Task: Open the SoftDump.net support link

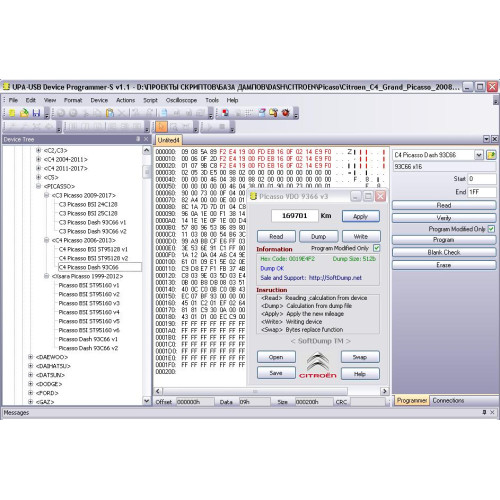Action: (x=335, y=278)
